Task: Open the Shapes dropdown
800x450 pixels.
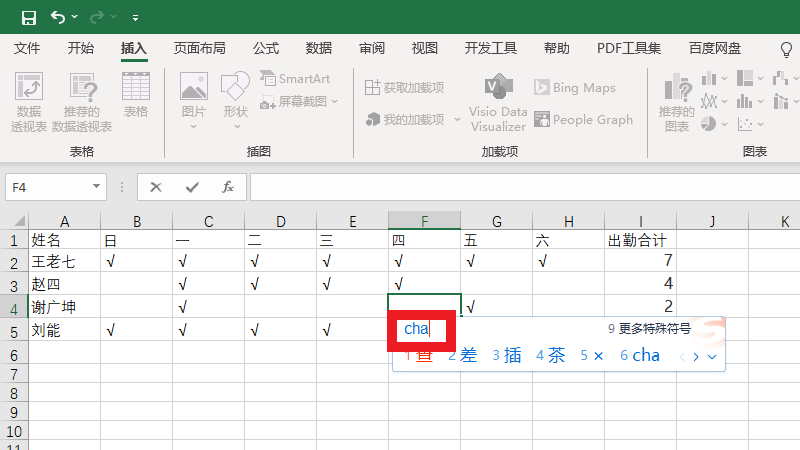Action: [x=235, y=100]
